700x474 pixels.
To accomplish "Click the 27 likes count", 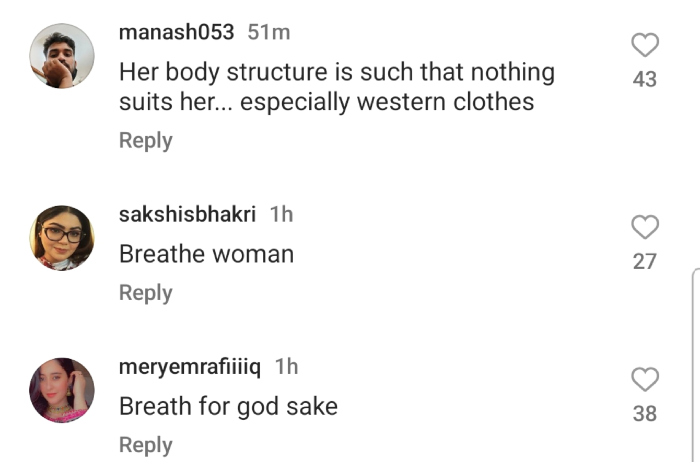I will 645,261.
